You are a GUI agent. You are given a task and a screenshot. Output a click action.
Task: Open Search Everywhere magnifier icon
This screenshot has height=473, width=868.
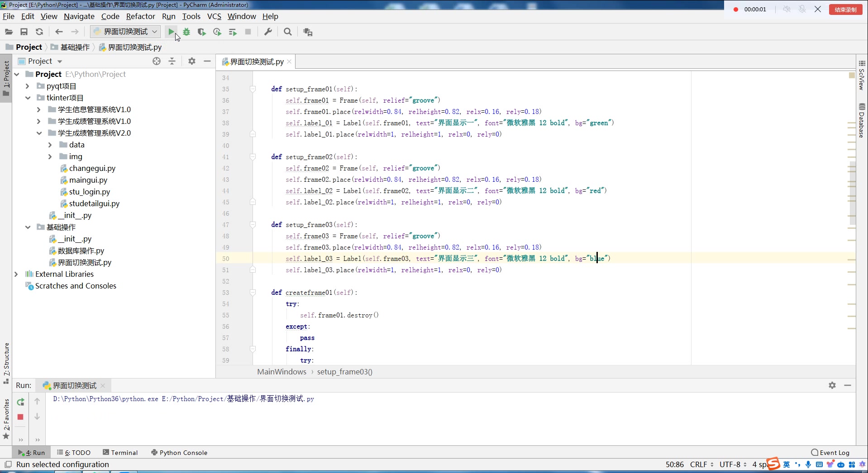287,32
